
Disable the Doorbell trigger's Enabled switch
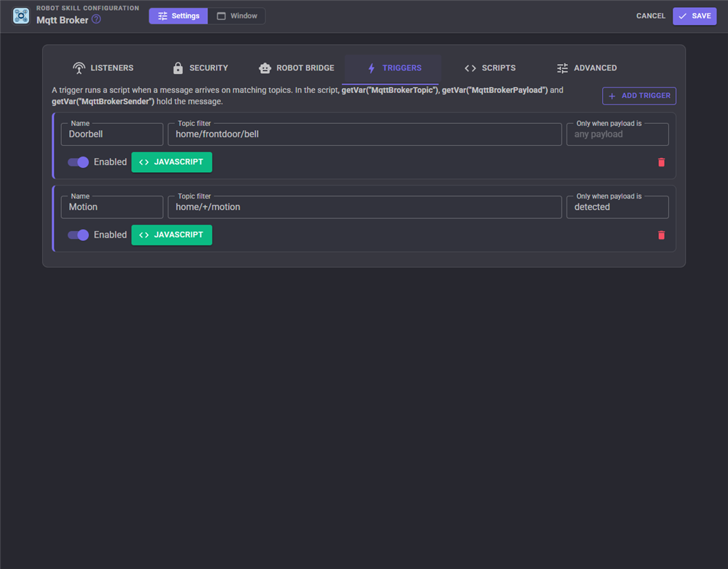click(x=78, y=162)
